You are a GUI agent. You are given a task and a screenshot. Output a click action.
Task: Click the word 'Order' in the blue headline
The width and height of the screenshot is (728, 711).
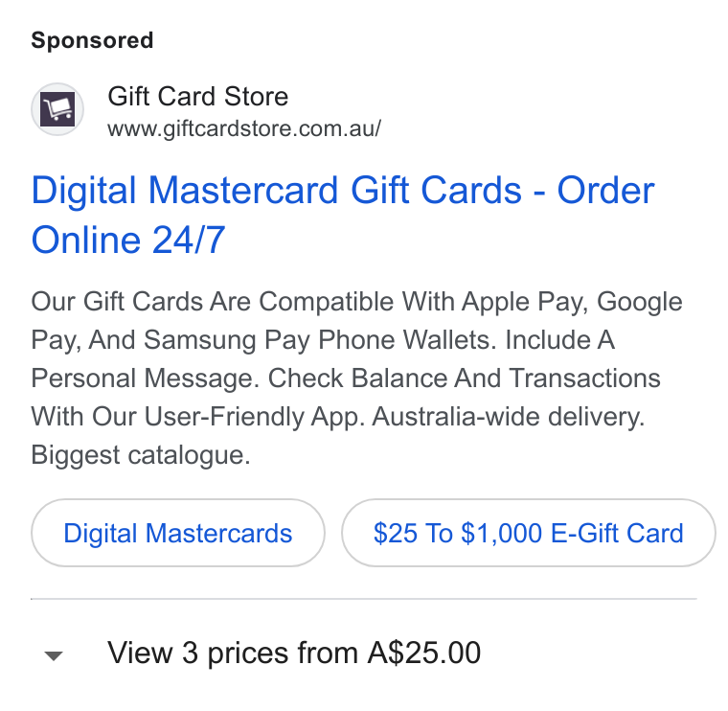coord(606,190)
